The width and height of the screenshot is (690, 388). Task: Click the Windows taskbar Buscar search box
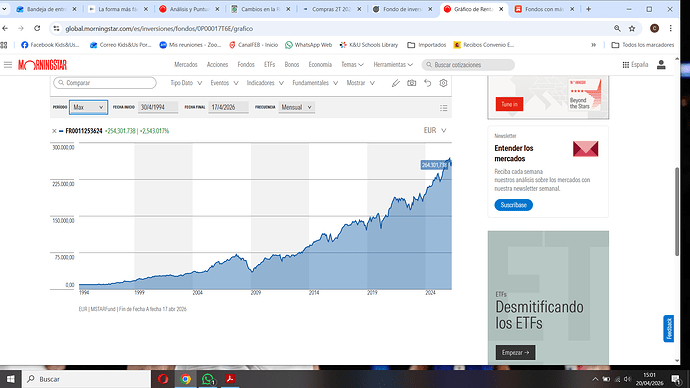click(x=87, y=379)
